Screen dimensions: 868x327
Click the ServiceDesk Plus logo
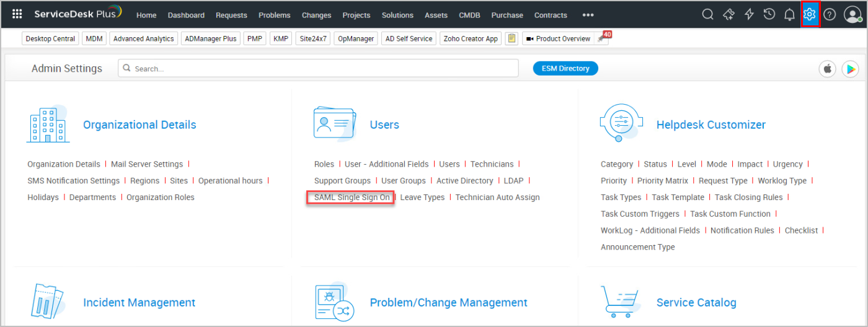[78, 14]
